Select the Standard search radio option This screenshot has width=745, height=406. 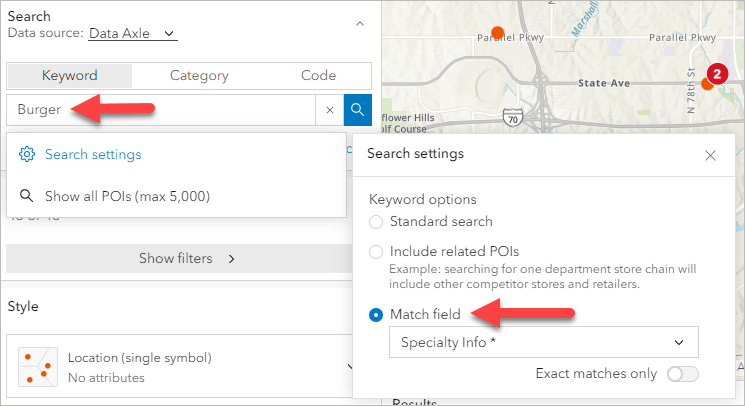(x=376, y=222)
